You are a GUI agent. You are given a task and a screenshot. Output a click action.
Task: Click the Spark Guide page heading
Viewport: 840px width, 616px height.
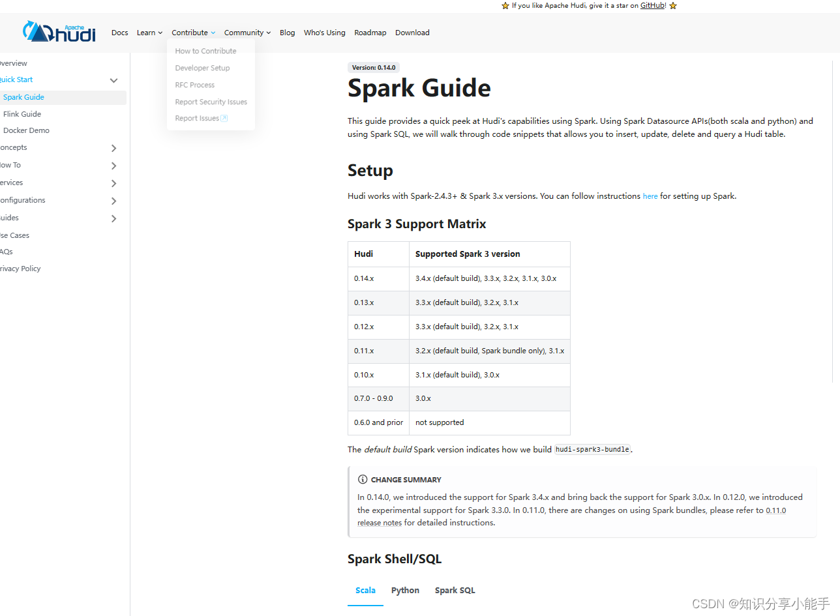pyautogui.click(x=419, y=88)
